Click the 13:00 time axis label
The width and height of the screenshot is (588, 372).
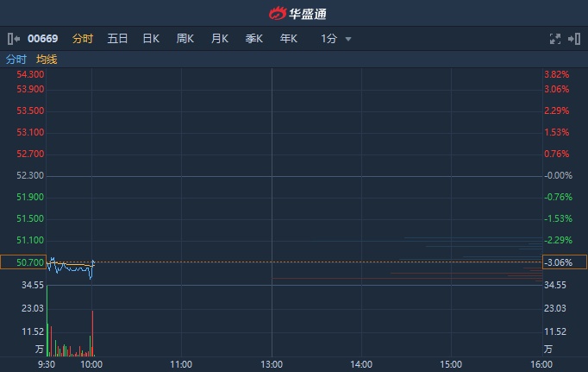pyautogui.click(x=272, y=364)
